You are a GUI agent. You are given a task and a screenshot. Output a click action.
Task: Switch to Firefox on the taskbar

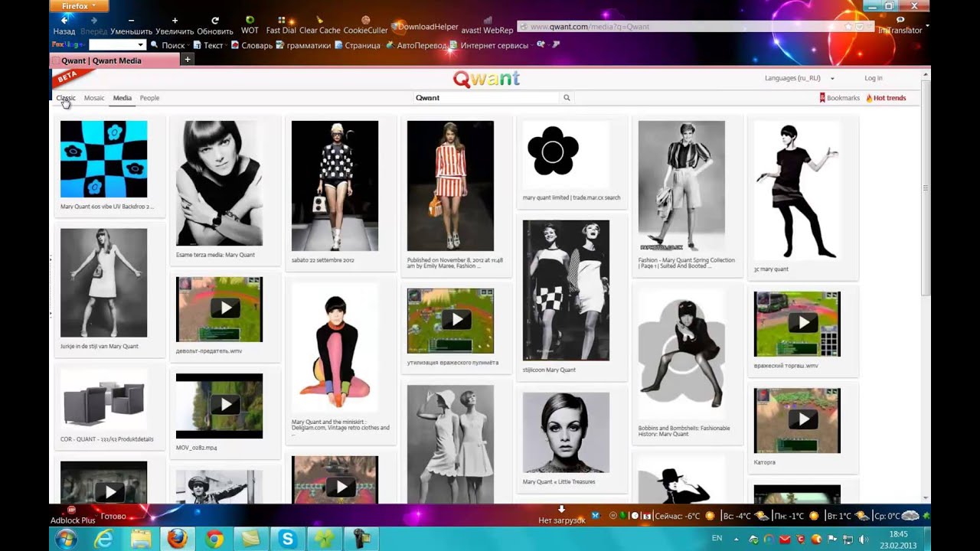pos(177,539)
